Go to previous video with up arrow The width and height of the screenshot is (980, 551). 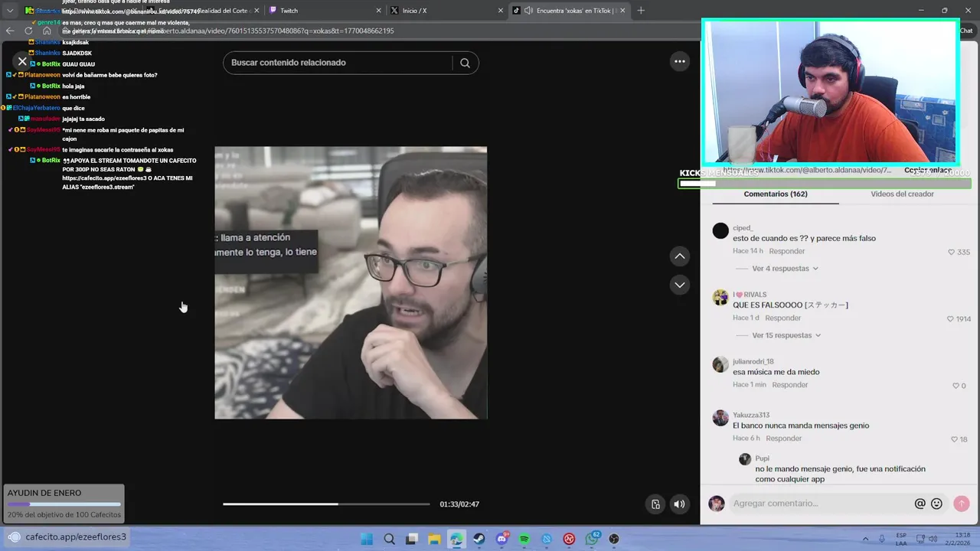point(680,256)
